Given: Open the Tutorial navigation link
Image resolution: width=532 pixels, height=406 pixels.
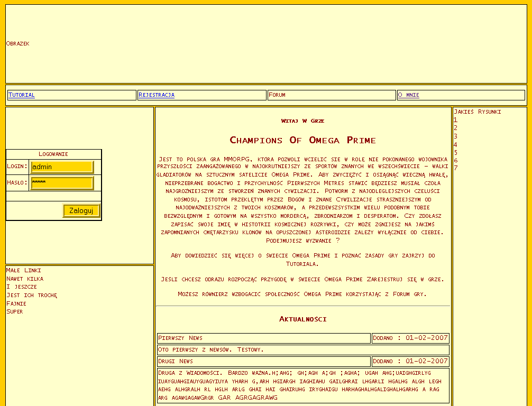Looking at the screenshot, I should [22, 95].
